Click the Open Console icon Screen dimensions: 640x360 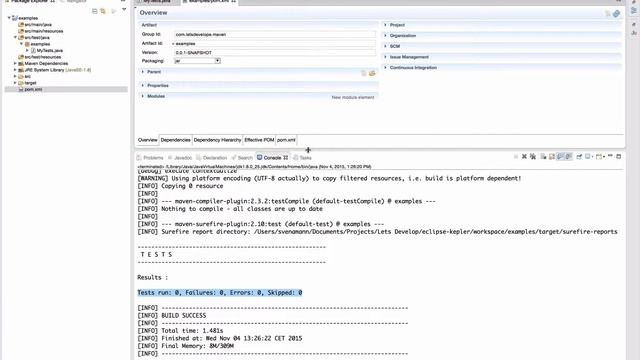(599, 156)
